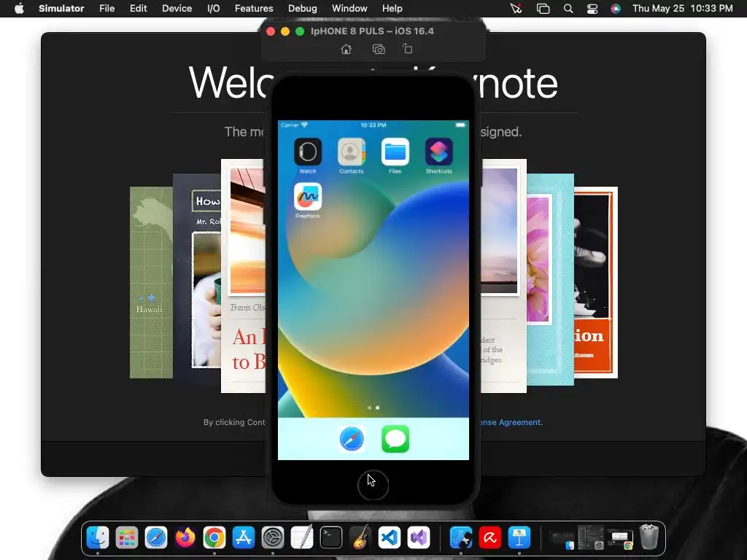Tap Messages in the iPhone dock

(x=395, y=439)
